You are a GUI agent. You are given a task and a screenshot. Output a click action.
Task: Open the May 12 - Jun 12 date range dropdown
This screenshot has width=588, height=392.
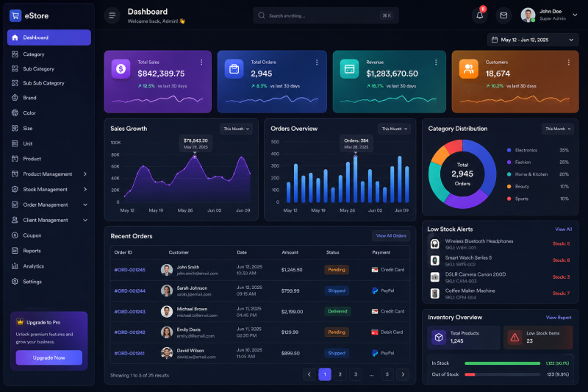click(x=533, y=40)
